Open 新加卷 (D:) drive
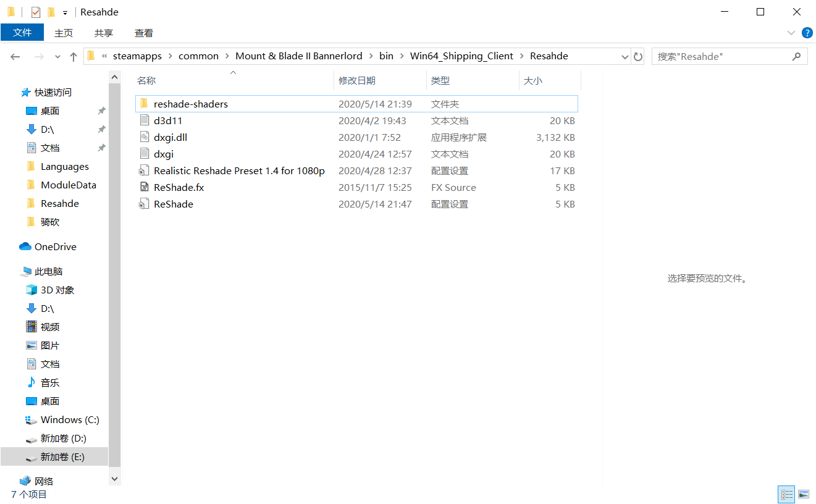816x504 pixels. pyautogui.click(x=64, y=438)
